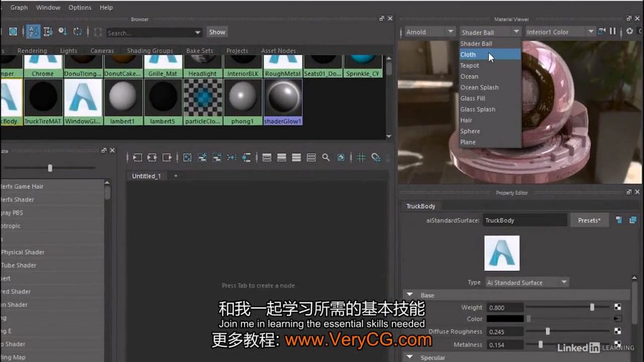Set nodes to full view mode

(297, 157)
